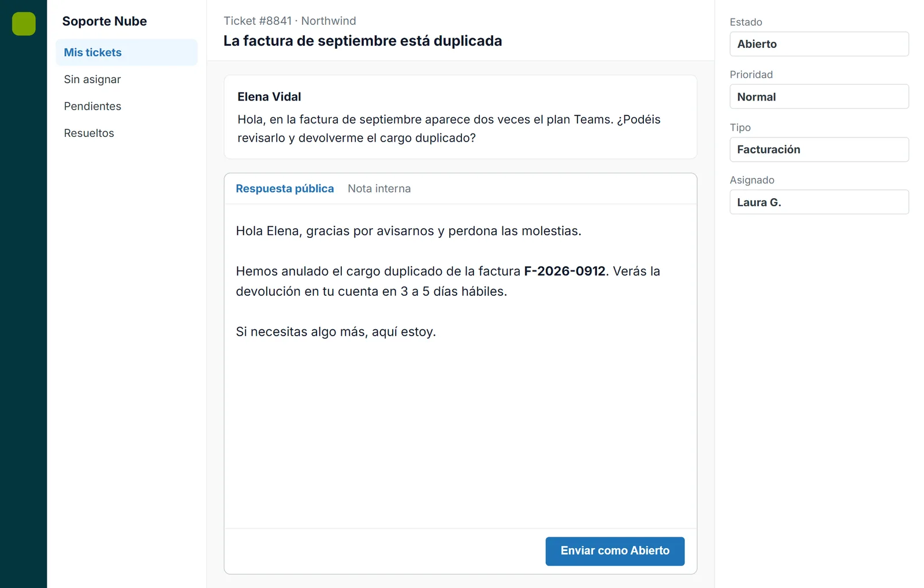
Task: Open the Estado dropdown showing Abierto
Action: (x=819, y=44)
